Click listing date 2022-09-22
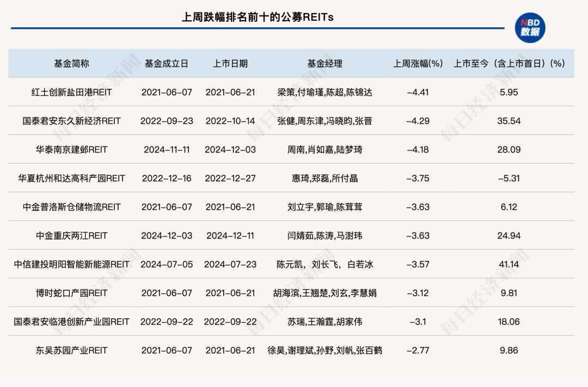 coord(230,322)
